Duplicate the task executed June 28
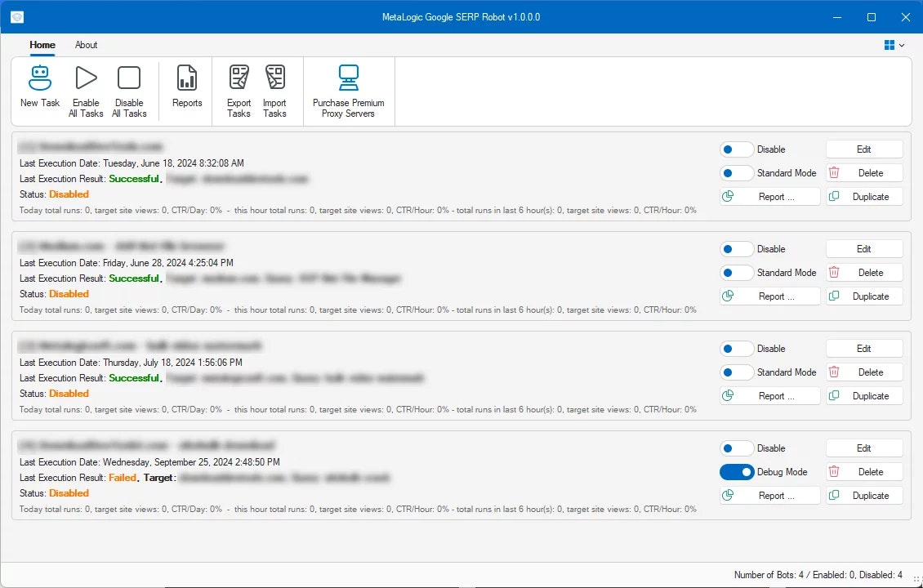This screenshot has width=923, height=588. pos(863,296)
